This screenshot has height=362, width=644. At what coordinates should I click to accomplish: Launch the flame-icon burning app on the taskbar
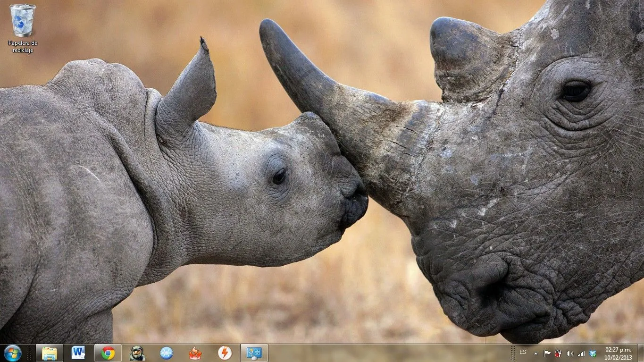coord(194,353)
